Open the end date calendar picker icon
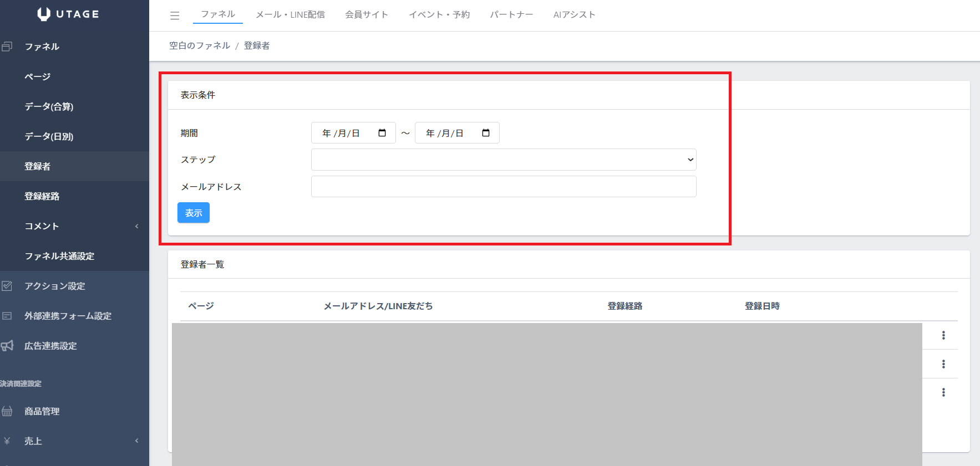Image resolution: width=980 pixels, height=466 pixels. pyautogui.click(x=486, y=133)
